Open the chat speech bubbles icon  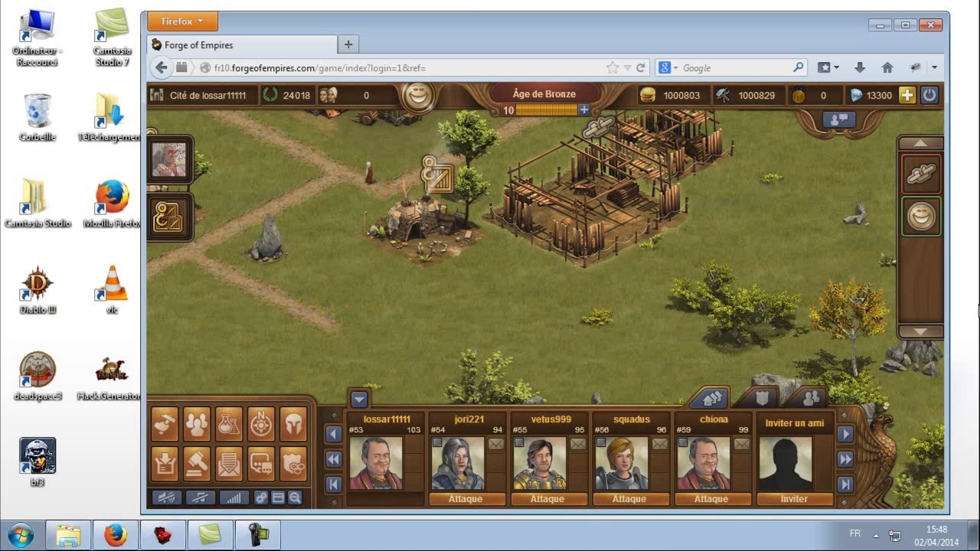pos(261,463)
